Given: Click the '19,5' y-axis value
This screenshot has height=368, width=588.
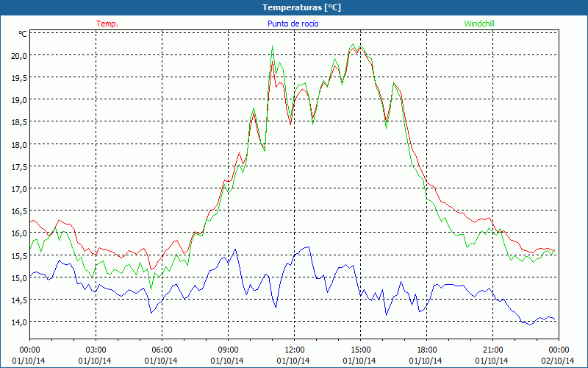Looking at the screenshot, I should tap(20, 78).
